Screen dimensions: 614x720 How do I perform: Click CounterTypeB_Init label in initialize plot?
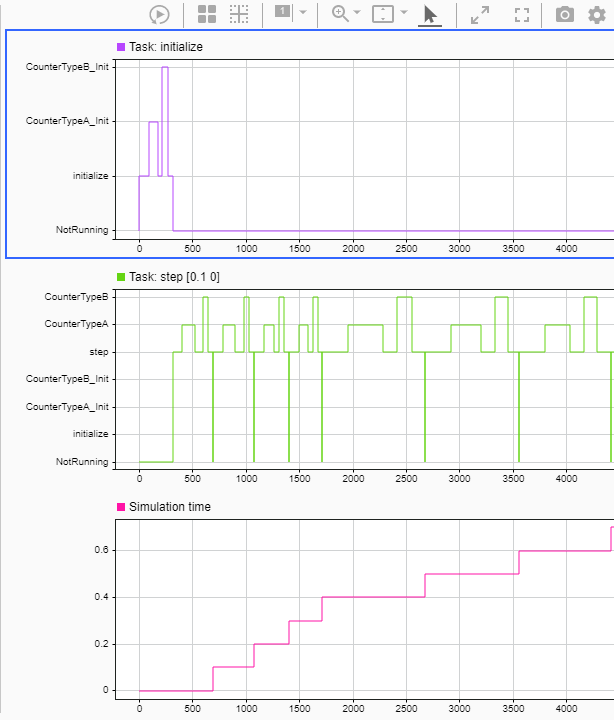67,67
